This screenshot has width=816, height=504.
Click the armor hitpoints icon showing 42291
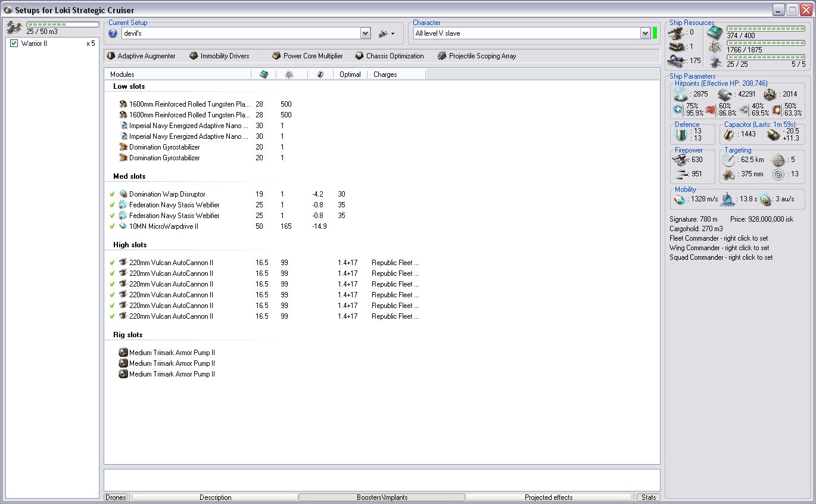click(x=725, y=94)
